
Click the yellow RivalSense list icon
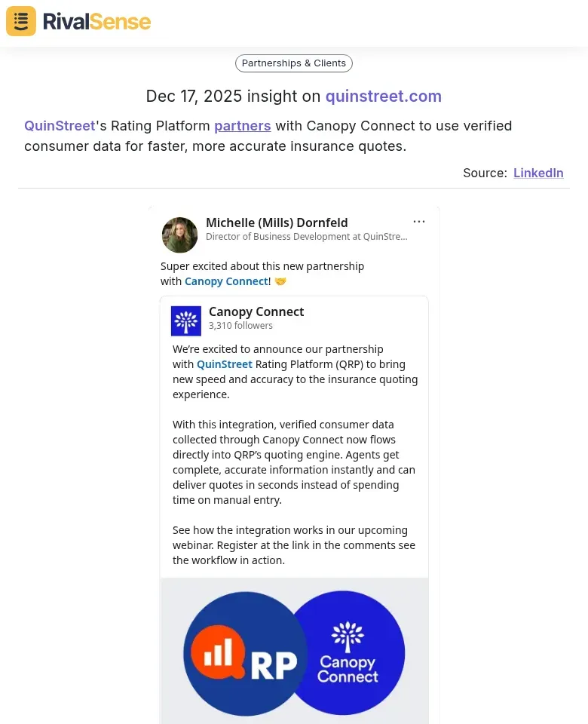point(20,21)
